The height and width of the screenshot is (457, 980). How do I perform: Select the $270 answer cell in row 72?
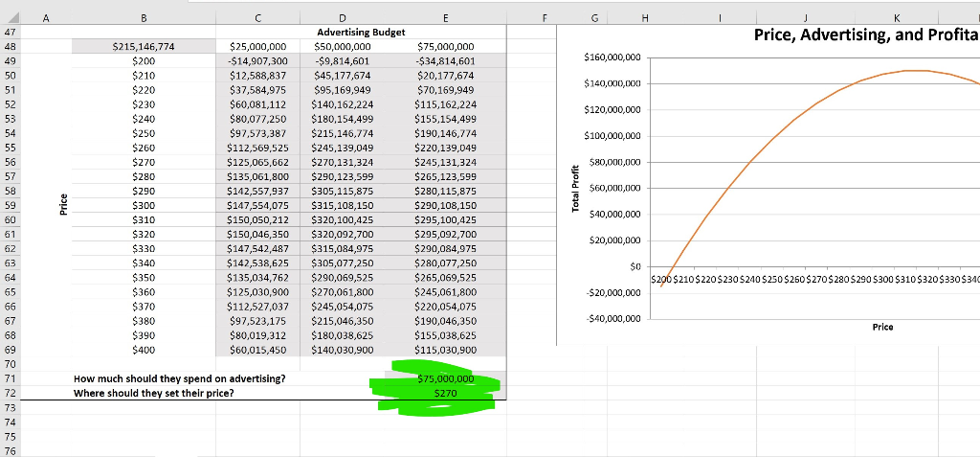[444, 393]
